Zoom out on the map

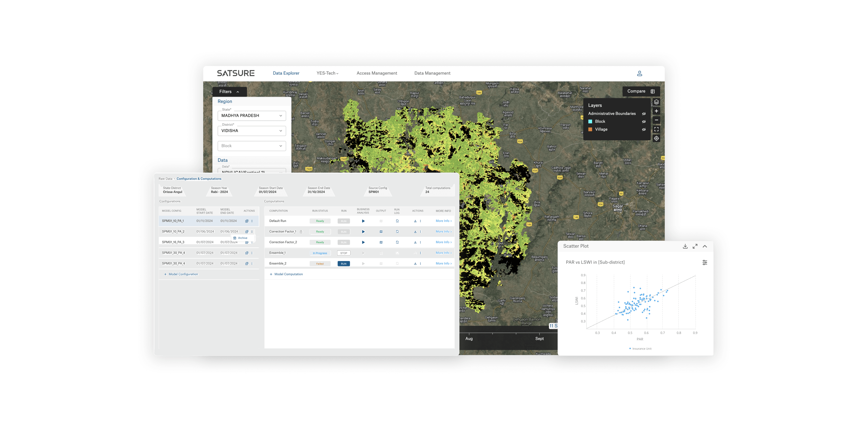[x=656, y=120]
